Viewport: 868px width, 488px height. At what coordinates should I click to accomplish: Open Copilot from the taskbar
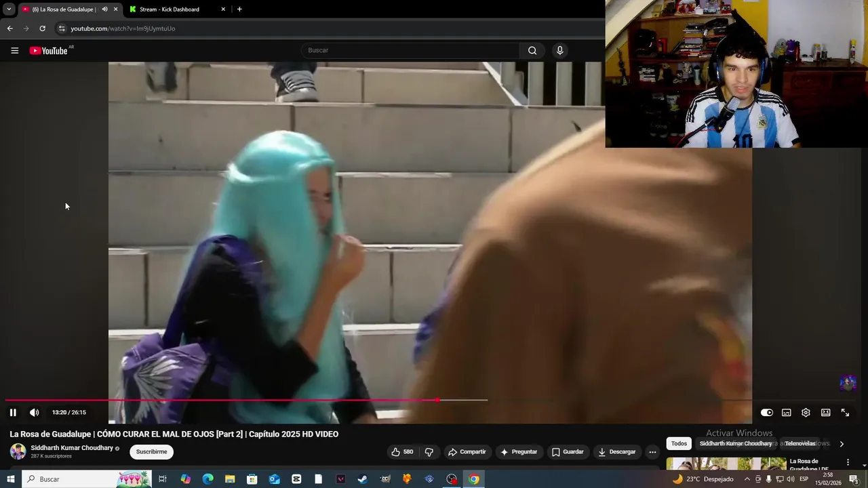click(185, 479)
